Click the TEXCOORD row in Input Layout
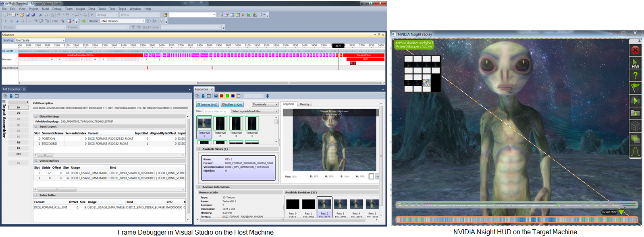Screen dimensions: 644x237 (x=109, y=144)
